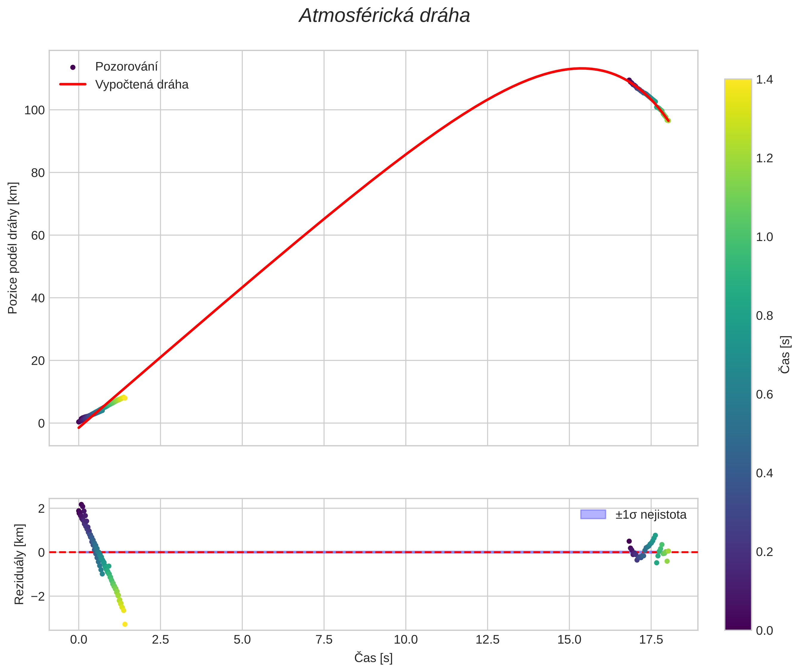Click the Pozorování legend dot marker
799x672 pixels.
coord(73,67)
